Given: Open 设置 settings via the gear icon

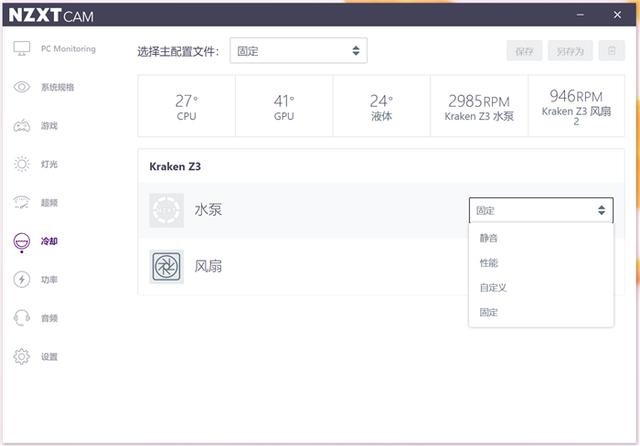Looking at the screenshot, I should pos(22,356).
